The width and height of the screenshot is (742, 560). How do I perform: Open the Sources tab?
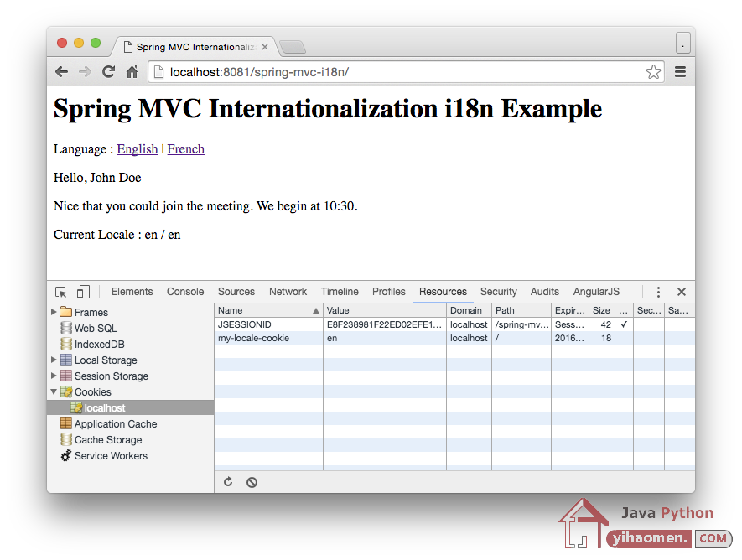click(x=236, y=292)
